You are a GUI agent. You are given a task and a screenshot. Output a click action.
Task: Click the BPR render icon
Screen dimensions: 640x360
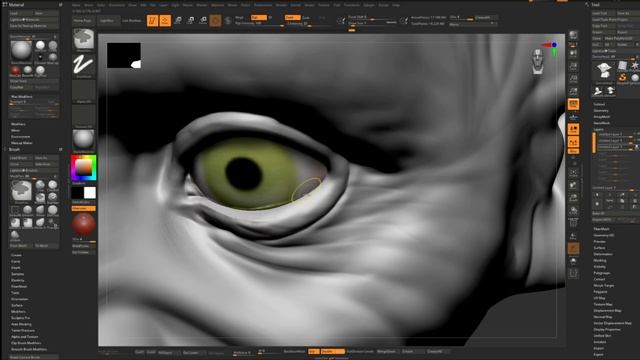point(573,36)
